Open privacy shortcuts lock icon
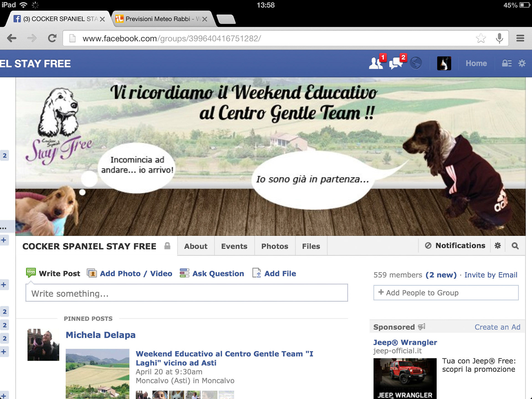This screenshot has width=532, height=399. [x=507, y=63]
